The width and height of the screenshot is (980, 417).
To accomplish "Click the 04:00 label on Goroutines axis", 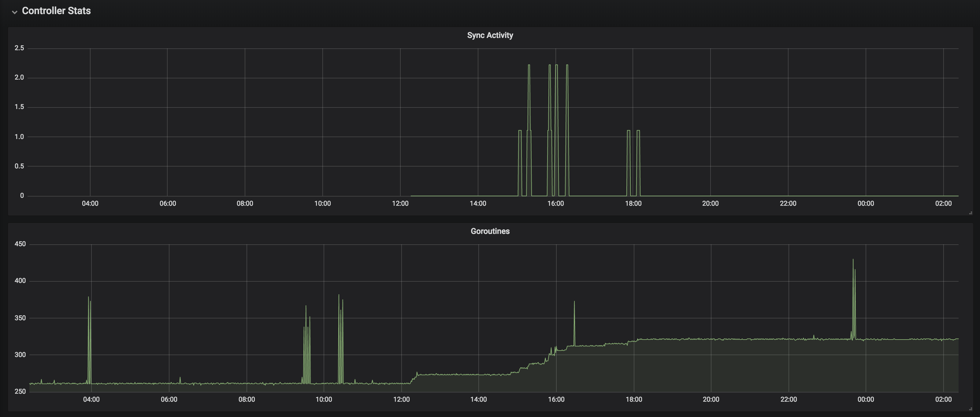I will [x=91, y=400].
